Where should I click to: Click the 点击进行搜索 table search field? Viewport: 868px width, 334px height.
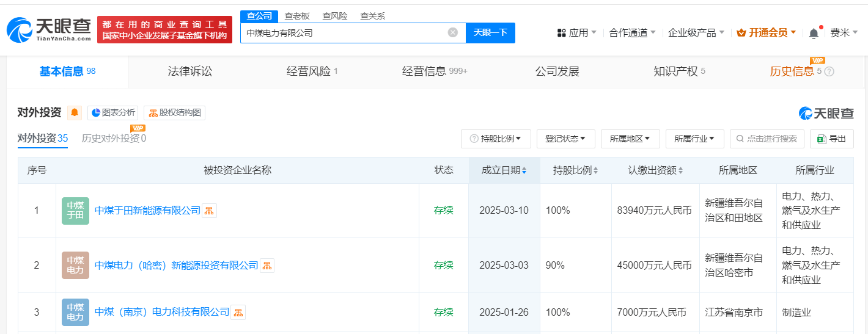(766, 139)
